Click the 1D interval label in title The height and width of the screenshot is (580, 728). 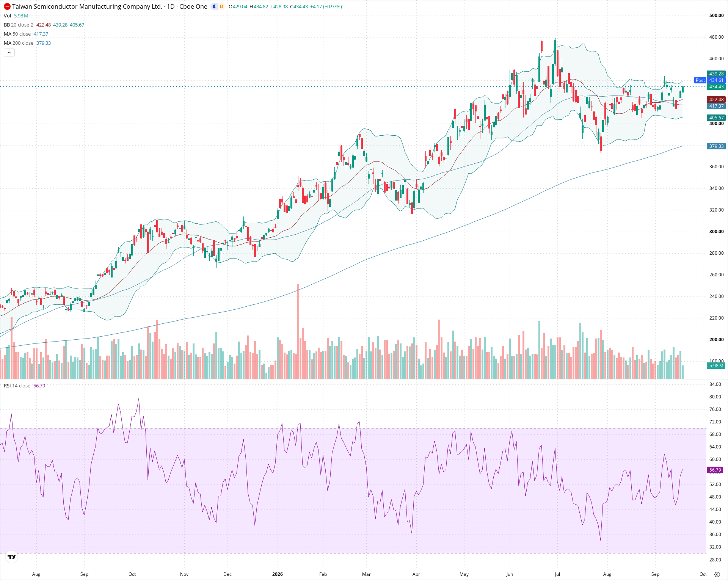coord(171,6)
